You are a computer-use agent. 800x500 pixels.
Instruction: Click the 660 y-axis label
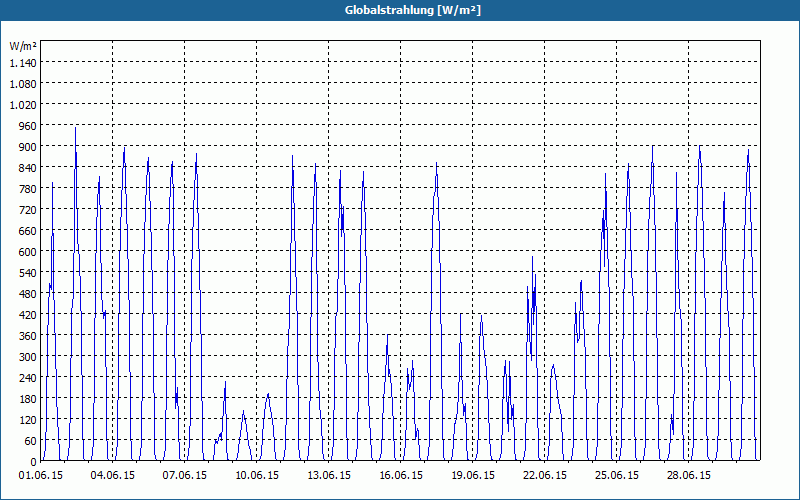coord(28,231)
